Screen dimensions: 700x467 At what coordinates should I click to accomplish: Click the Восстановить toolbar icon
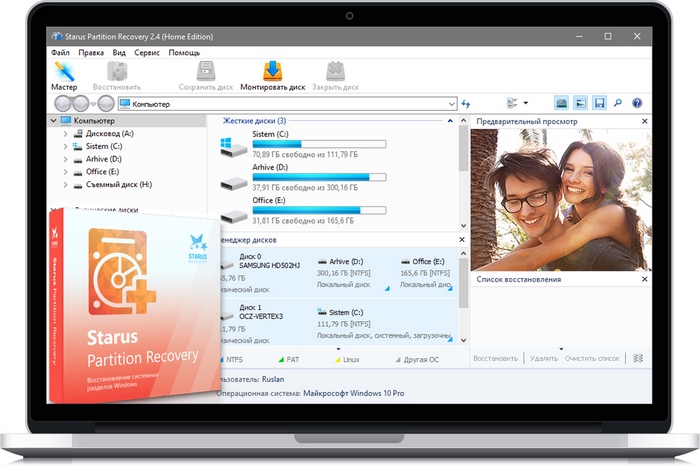pos(117,76)
